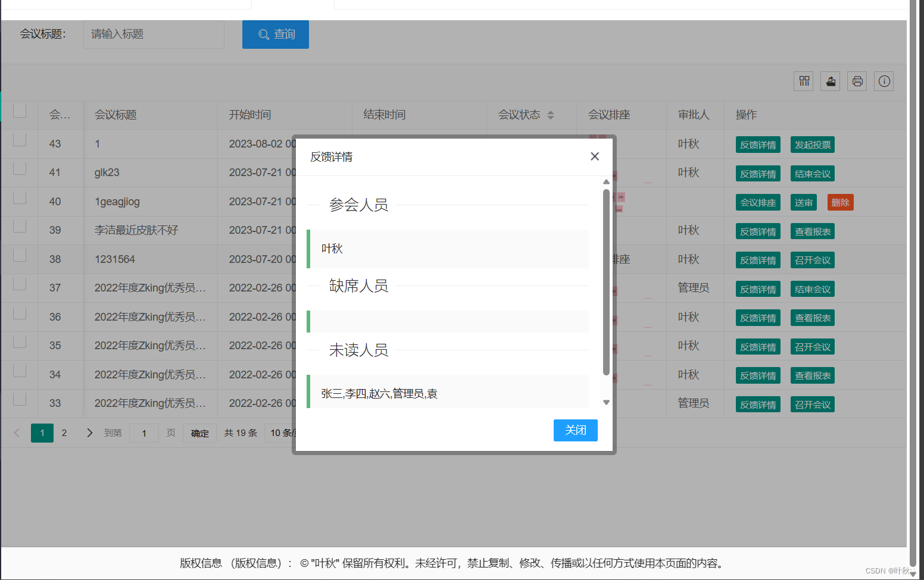Tick the checkbox for row 41
The image size is (924, 580).
(20, 168)
